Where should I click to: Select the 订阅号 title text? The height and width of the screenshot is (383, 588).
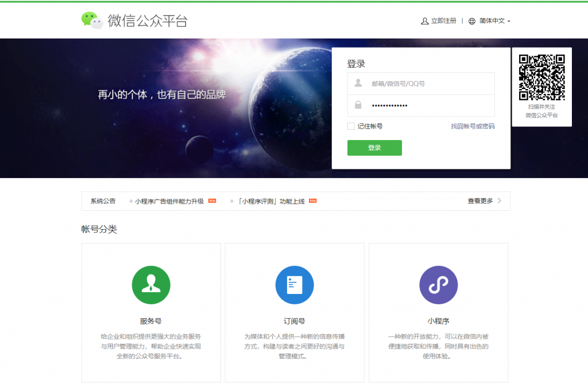pos(295,321)
